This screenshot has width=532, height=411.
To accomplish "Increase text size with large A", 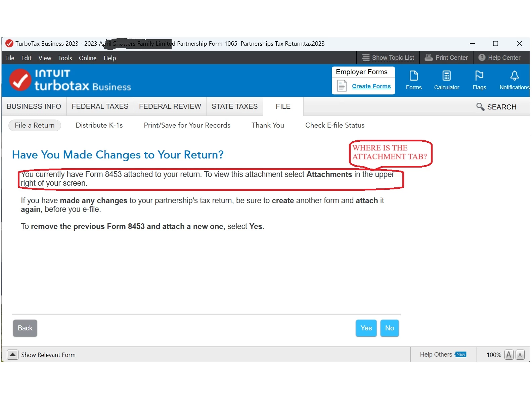I will click(509, 355).
